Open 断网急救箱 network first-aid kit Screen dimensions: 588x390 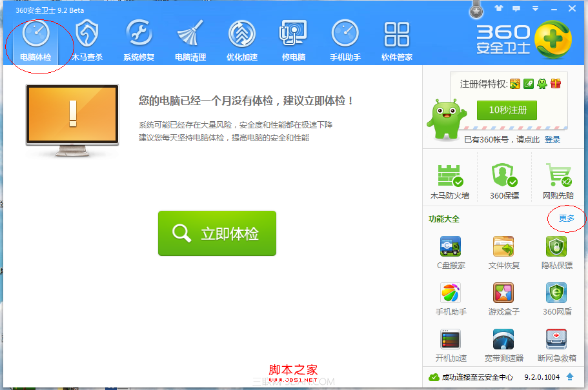[556, 346]
